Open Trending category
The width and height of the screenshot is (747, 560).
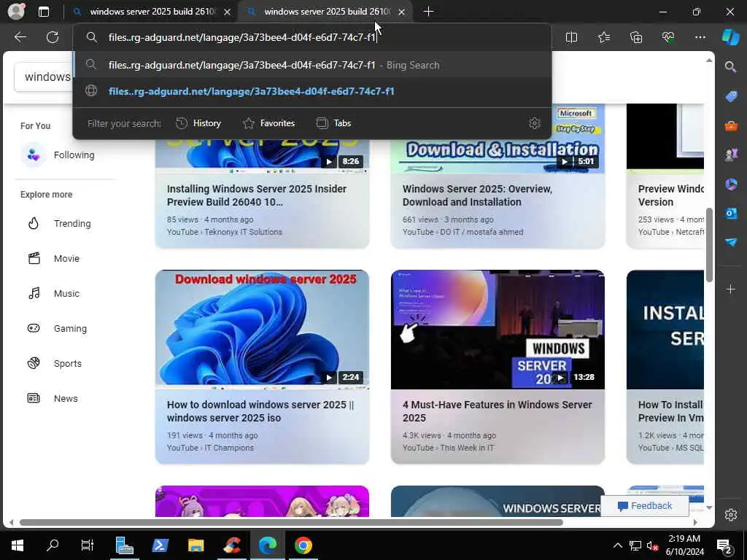pos(60,223)
